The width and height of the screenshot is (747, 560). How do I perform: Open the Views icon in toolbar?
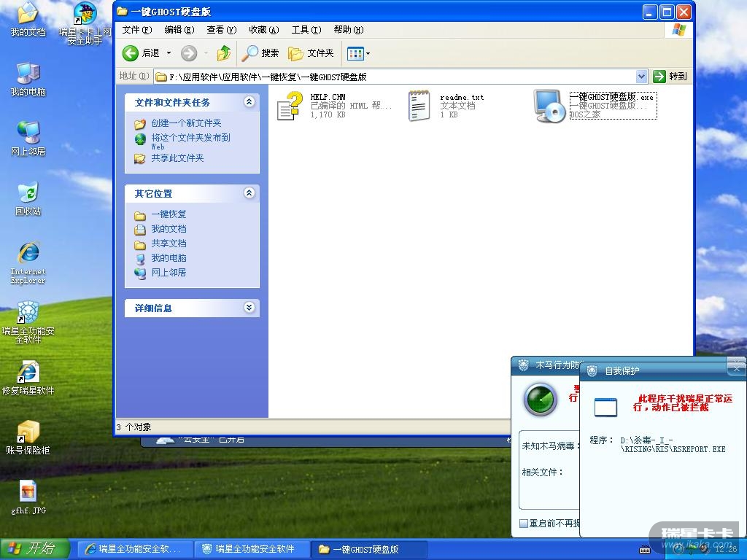(x=355, y=53)
